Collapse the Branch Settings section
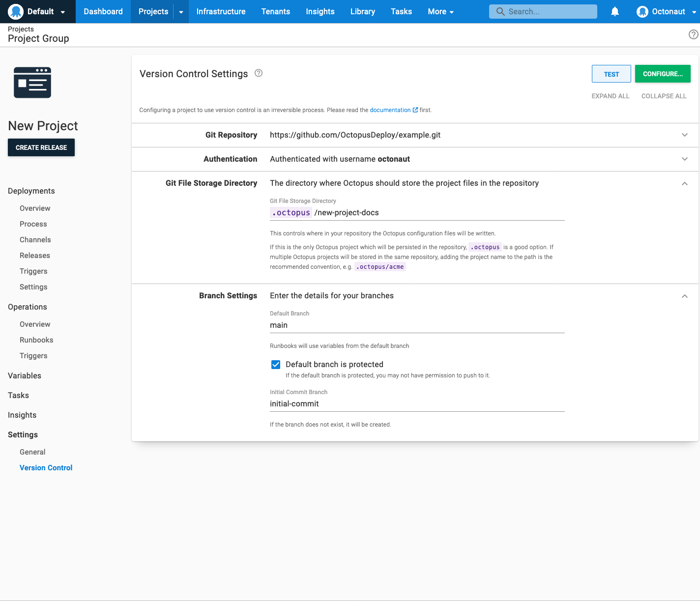Image resolution: width=700 pixels, height=601 pixels. pyautogui.click(x=684, y=296)
